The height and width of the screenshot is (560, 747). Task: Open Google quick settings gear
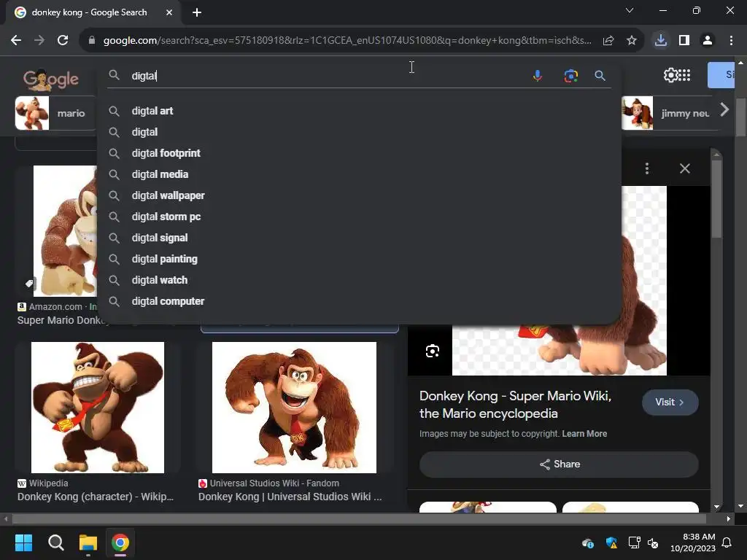tap(670, 75)
